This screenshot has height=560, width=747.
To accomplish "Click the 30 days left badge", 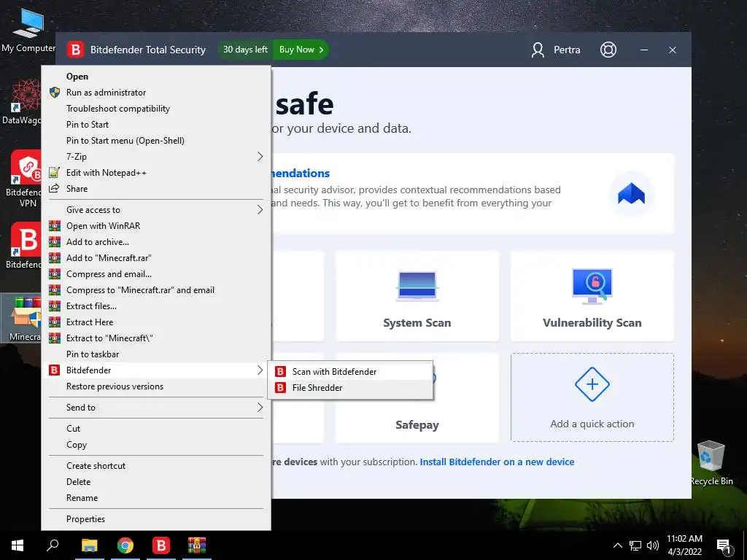I will [245, 50].
